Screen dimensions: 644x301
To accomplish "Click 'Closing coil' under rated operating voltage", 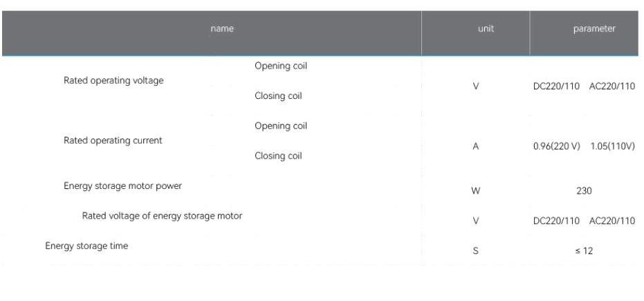I will click(x=278, y=95).
